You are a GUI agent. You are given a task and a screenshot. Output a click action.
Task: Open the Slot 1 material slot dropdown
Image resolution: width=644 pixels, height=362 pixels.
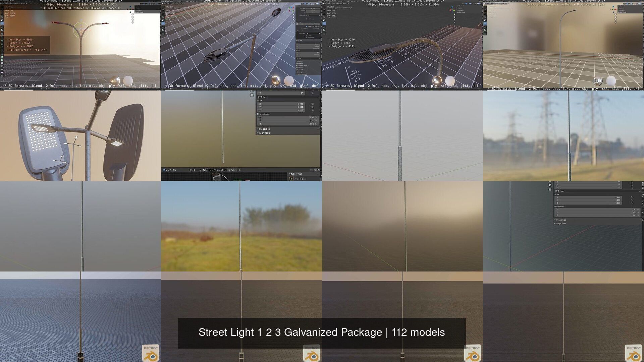195,170
